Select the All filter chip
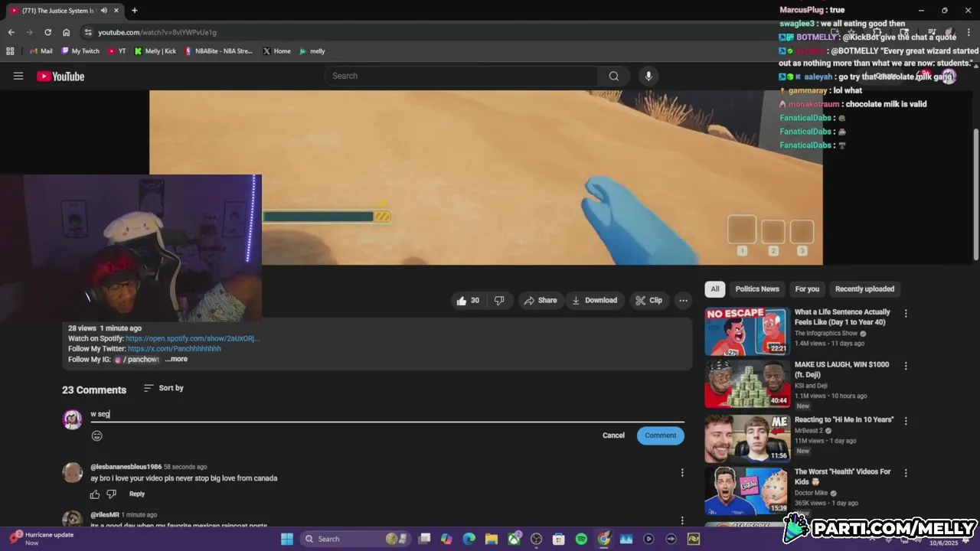Image resolution: width=980 pixels, height=551 pixels. click(x=715, y=289)
